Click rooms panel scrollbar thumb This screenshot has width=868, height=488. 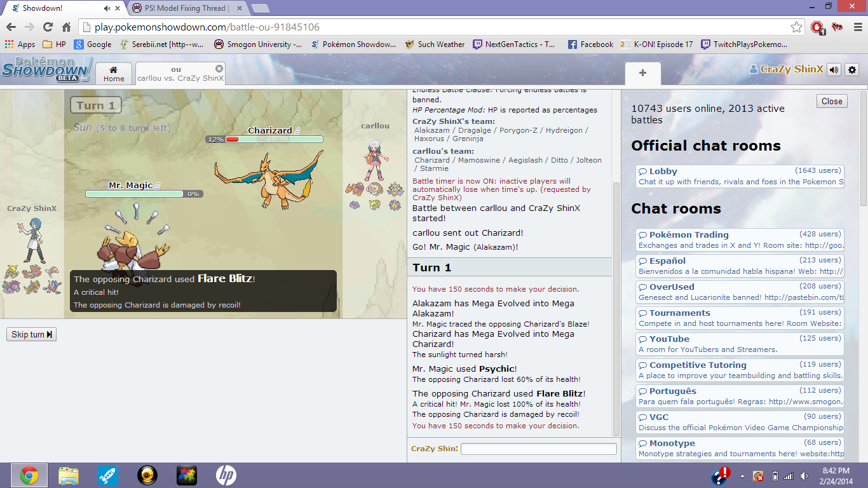click(x=863, y=147)
